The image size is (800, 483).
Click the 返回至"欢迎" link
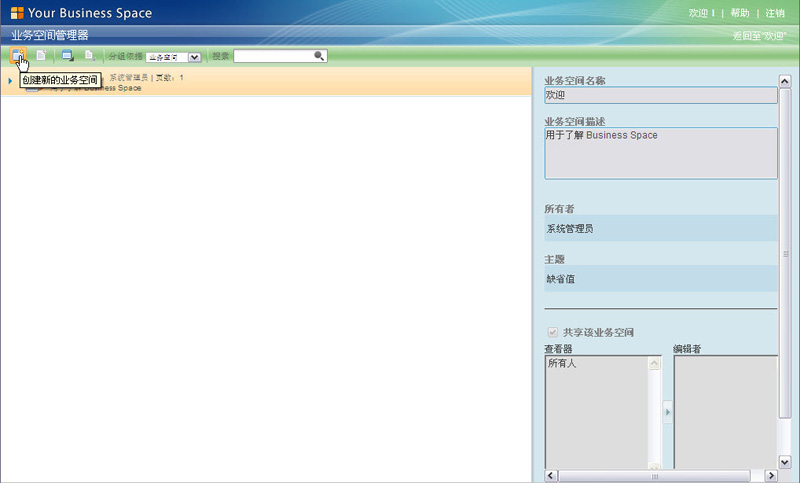(759, 36)
